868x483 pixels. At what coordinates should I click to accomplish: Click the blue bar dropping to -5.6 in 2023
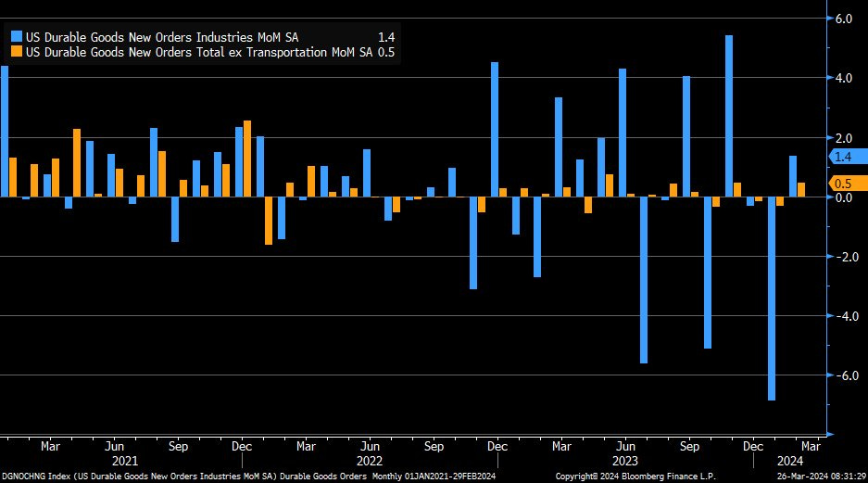coord(644,279)
